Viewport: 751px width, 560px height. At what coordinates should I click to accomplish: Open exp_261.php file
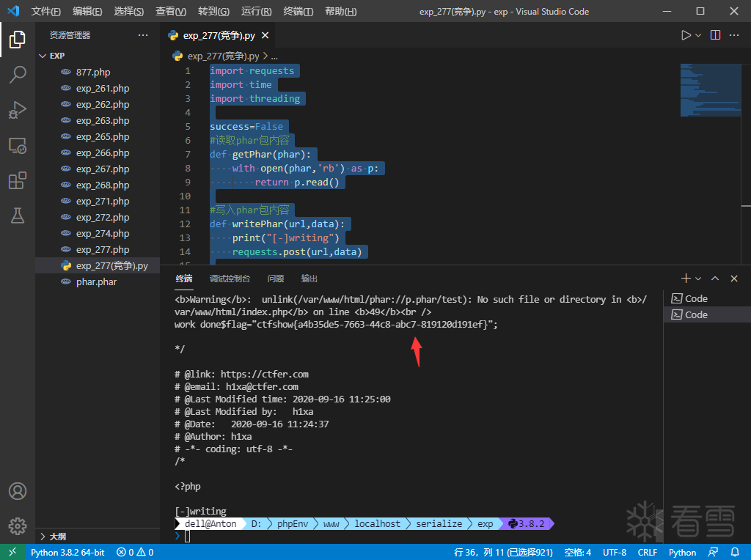click(98, 89)
